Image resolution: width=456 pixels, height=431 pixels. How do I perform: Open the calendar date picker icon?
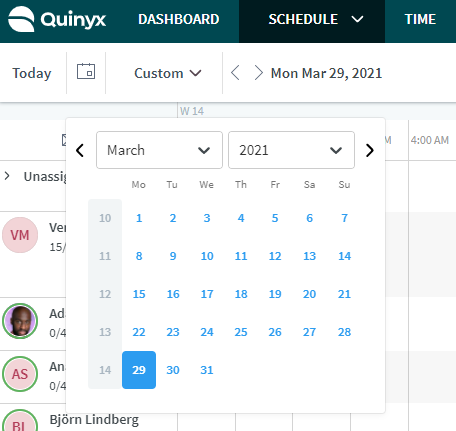click(86, 71)
